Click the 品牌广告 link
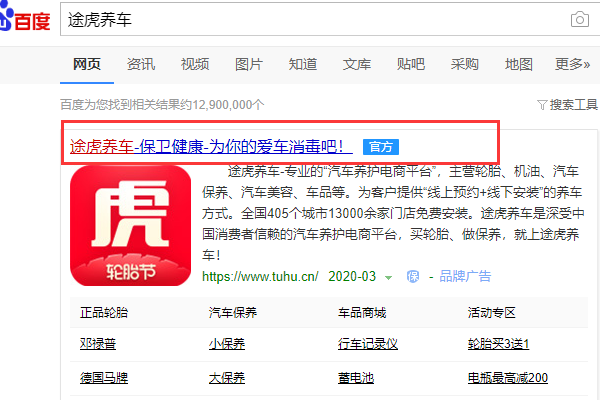600x400 pixels. coord(465,276)
